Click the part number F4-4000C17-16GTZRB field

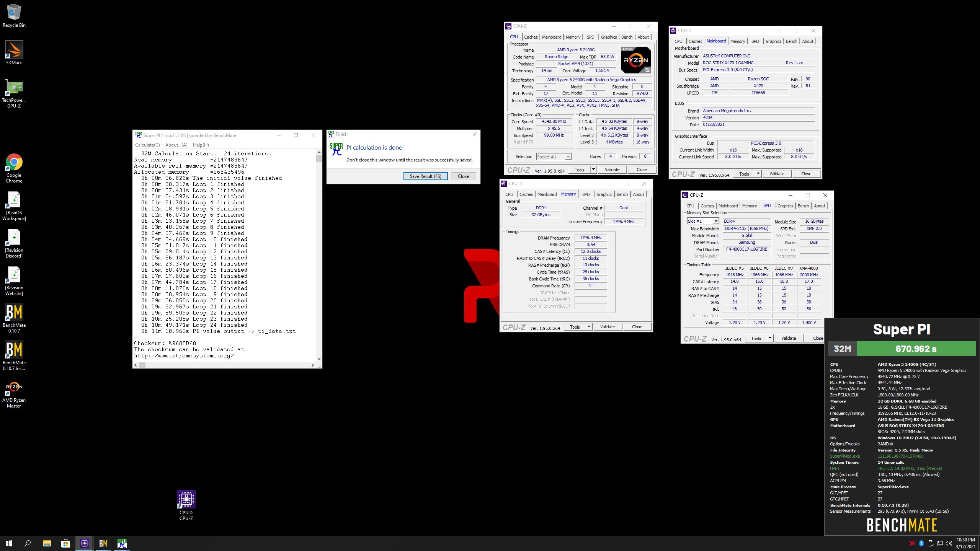(746, 249)
